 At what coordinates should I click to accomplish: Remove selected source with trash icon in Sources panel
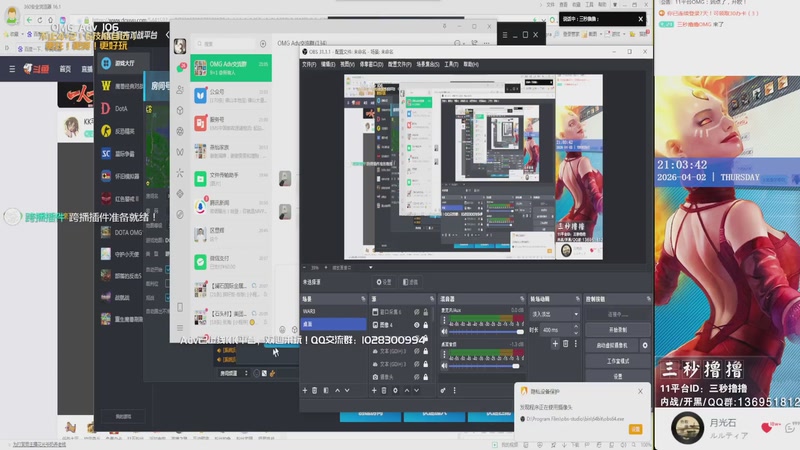pyautogui.click(x=384, y=390)
